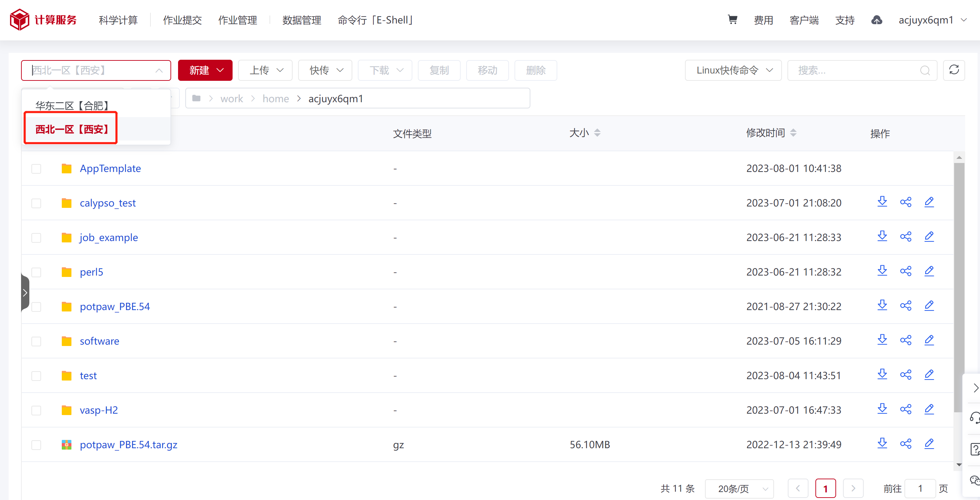Click the 删除 button
Image resolution: width=980 pixels, height=500 pixels.
coord(536,70)
